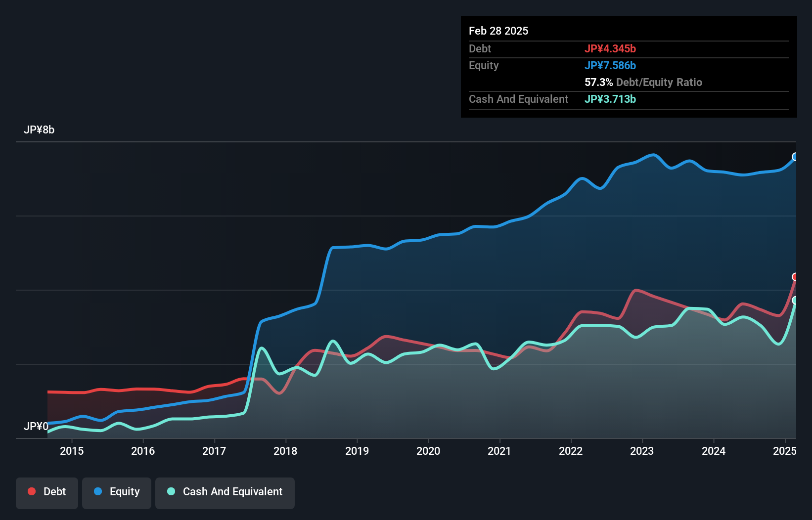Image resolution: width=812 pixels, height=520 pixels.
Task: Click the 2023 x-axis label
Action: [642, 451]
